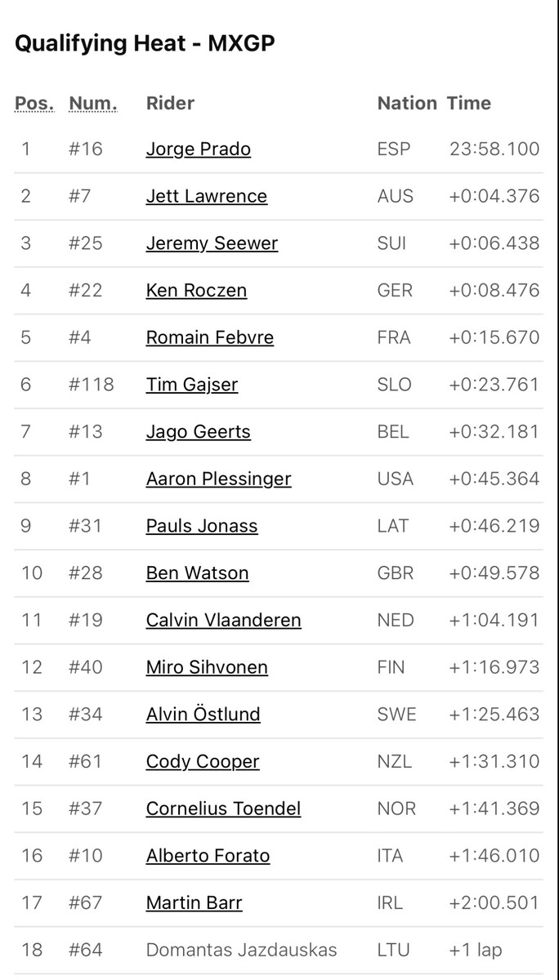The width and height of the screenshot is (559, 980).
Task: Click the Jett Lawrence rider link
Action: click(x=206, y=196)
